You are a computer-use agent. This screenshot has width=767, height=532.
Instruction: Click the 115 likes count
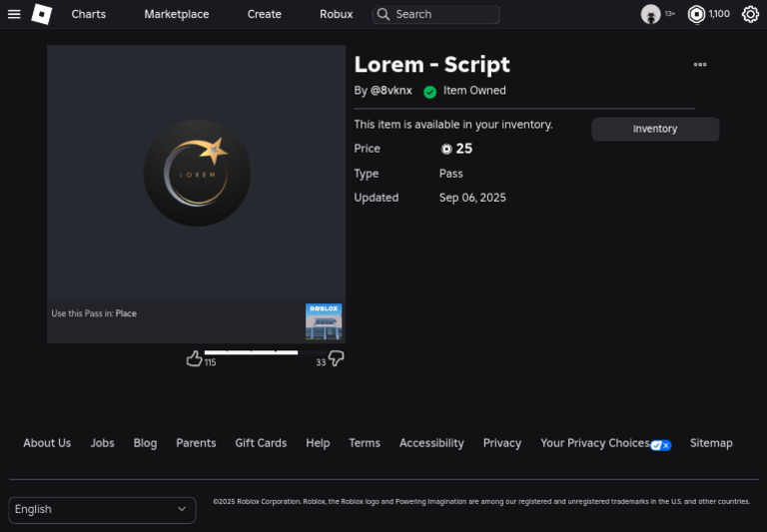tap(211, 362)
